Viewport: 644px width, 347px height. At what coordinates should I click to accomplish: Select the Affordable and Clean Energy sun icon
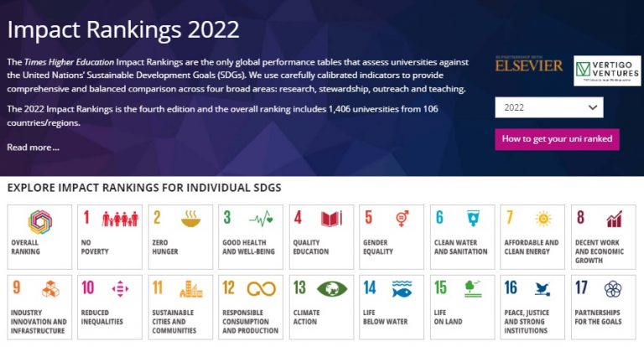point(543,219)
